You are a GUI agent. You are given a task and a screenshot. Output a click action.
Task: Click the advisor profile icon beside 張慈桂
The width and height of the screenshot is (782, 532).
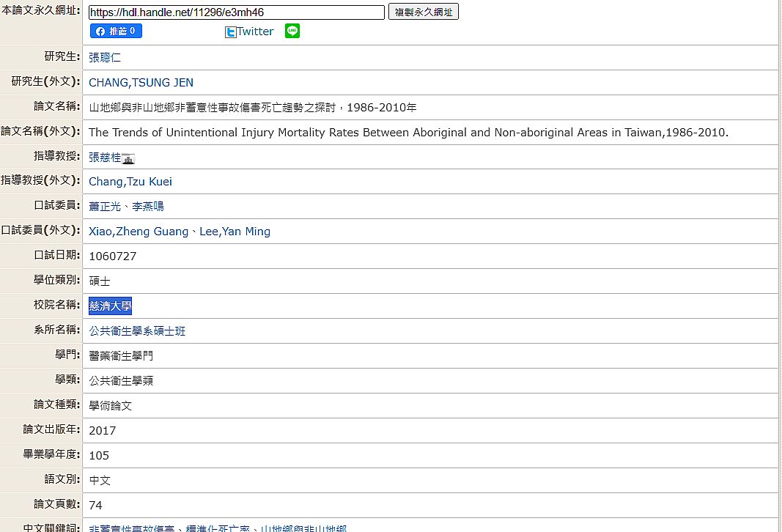(128, 158)
